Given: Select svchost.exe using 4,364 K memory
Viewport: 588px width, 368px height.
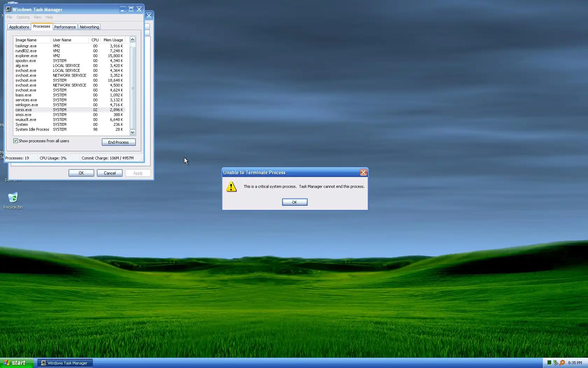Looking at the screenshot, I should point(69,70).
